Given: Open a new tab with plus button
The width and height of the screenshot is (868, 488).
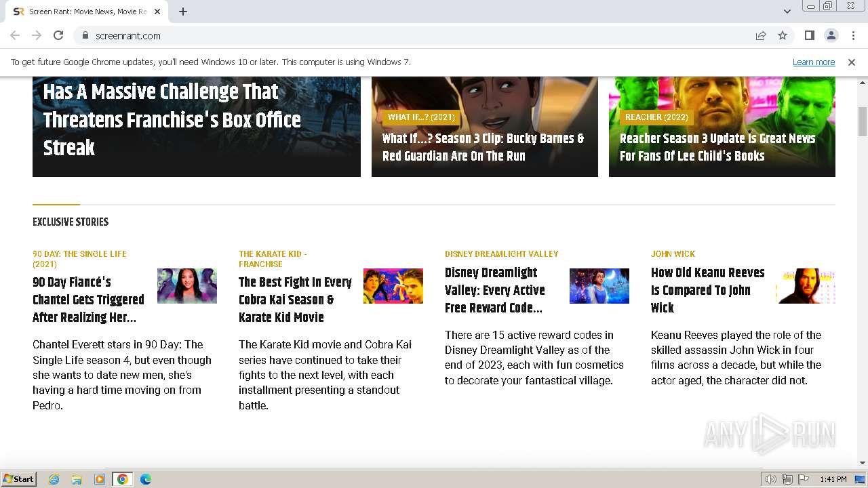Looking at the screenshot, I should [x=183, y=12].
